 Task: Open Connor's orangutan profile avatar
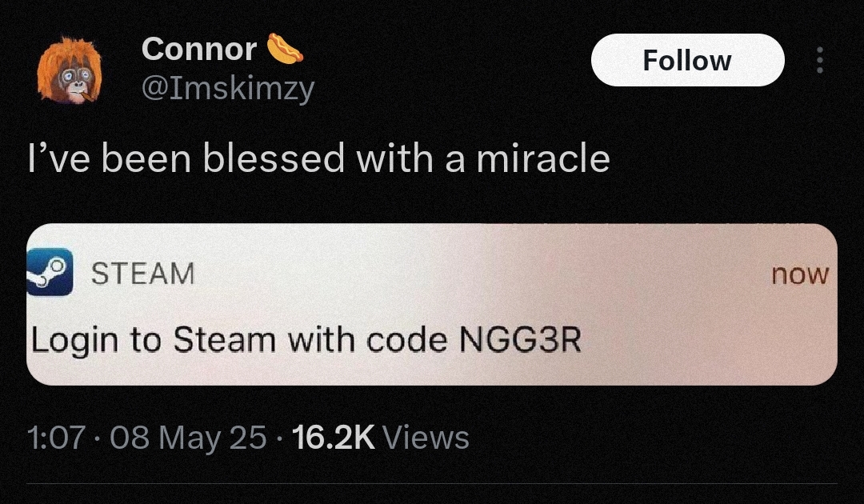click(x=70, y=70)
